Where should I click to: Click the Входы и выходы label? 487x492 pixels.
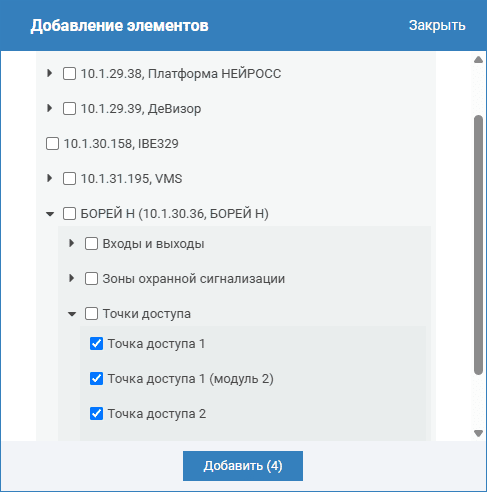[153, 244]
